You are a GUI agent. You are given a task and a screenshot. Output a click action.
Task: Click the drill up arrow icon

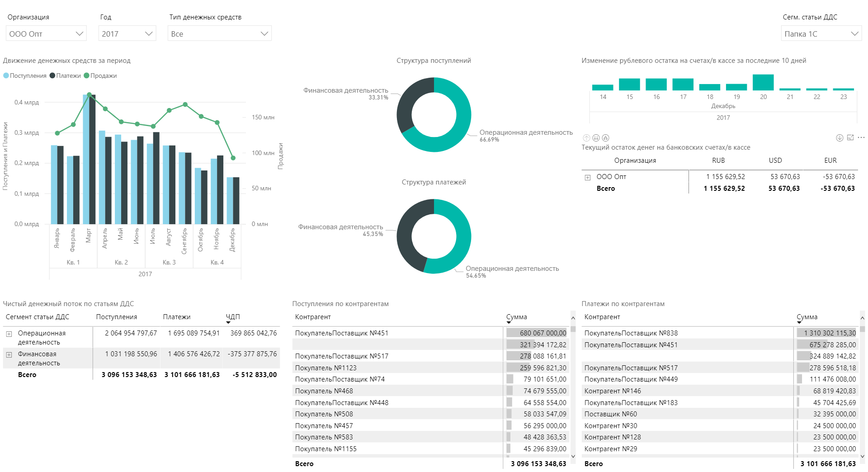[x=586, y=138]
